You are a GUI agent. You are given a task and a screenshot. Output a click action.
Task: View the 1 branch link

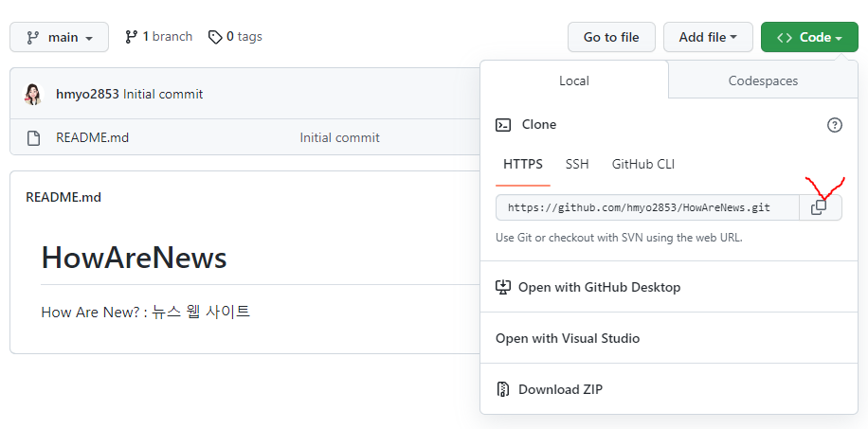[159, 37]
